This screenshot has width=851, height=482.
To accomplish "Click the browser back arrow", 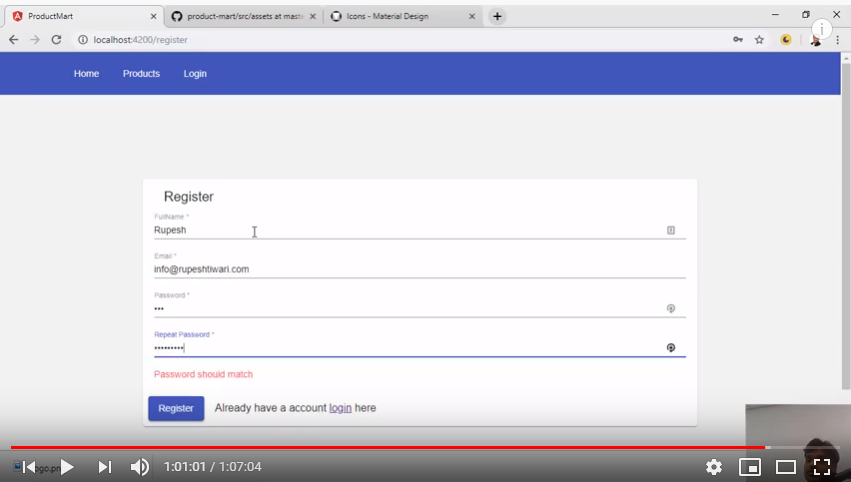I will click(13, 40).
